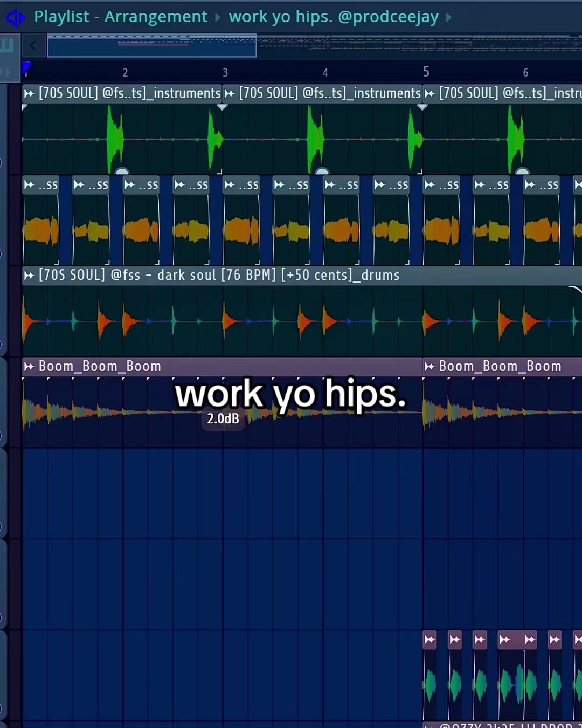Select Boom_Boom_Boom waveform at bar 5
582x728 pixels.
pos(502,413)
